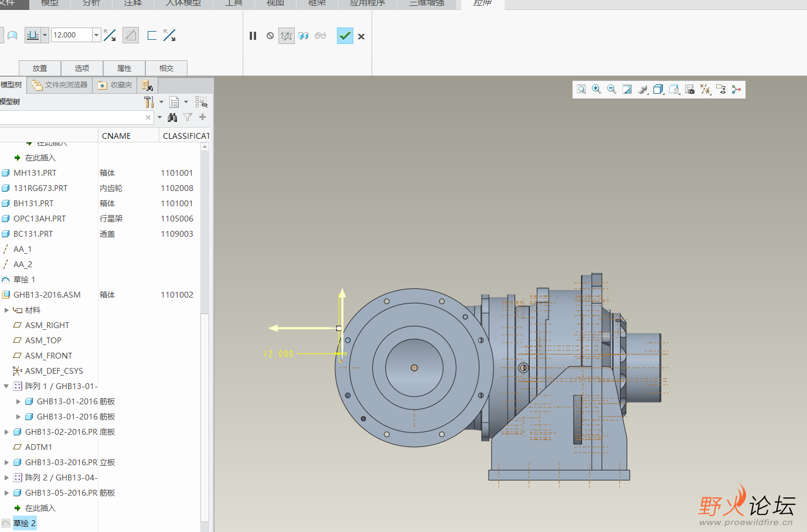Open the datum display filters icon
The width and height of the screenshot is (807, 532).
[x=706, y=90]
